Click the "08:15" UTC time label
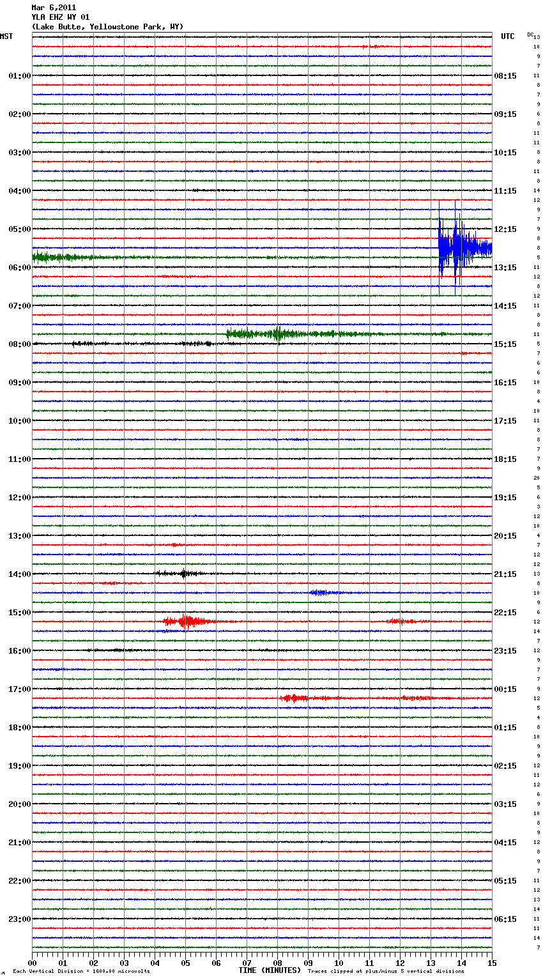This screenshot has height=980, width=543. tap(505, 76)
